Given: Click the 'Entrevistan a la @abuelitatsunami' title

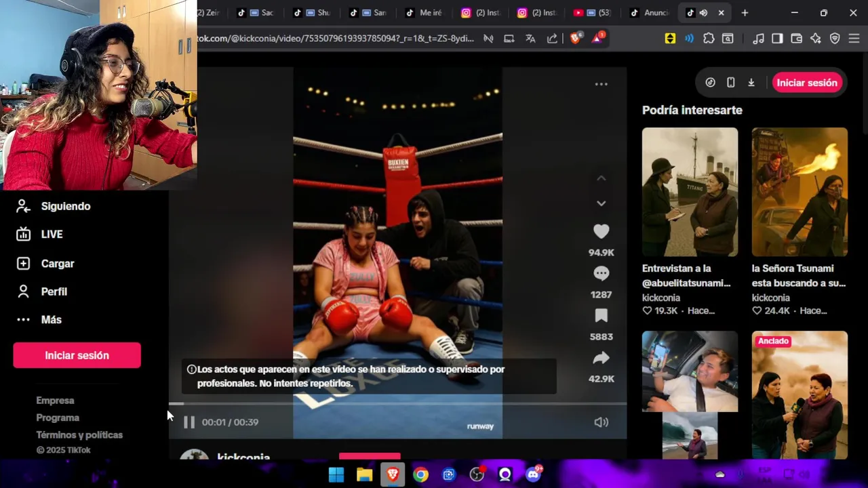Looking at the screenshot, I should point(686,276).
